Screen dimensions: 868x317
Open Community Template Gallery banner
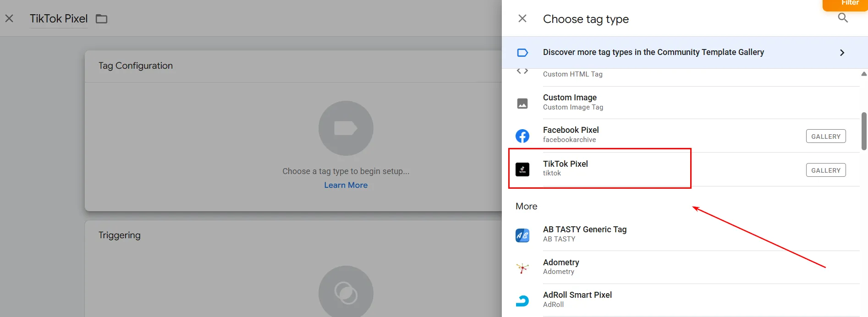coord(685,52)
